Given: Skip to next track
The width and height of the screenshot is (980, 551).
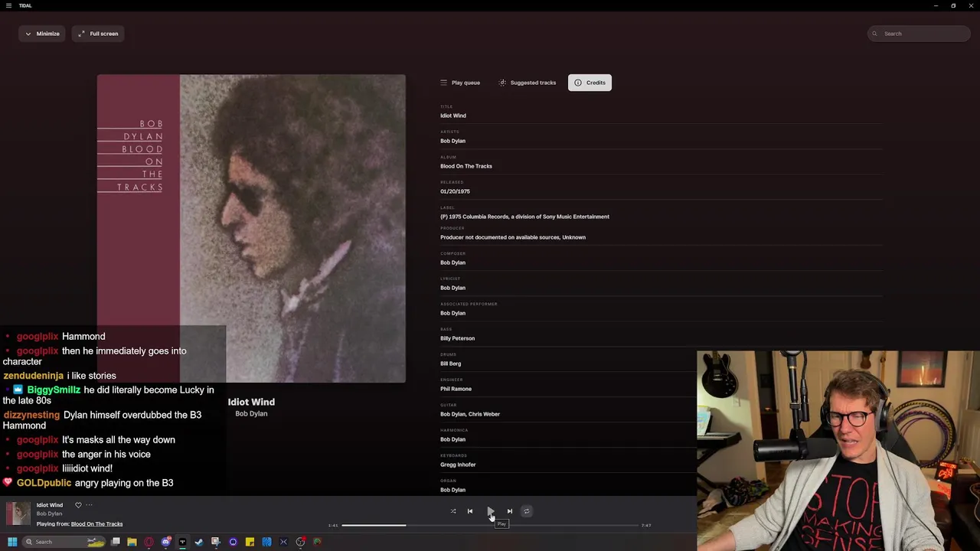Looking at the screenshot, I should coord(510,511).
